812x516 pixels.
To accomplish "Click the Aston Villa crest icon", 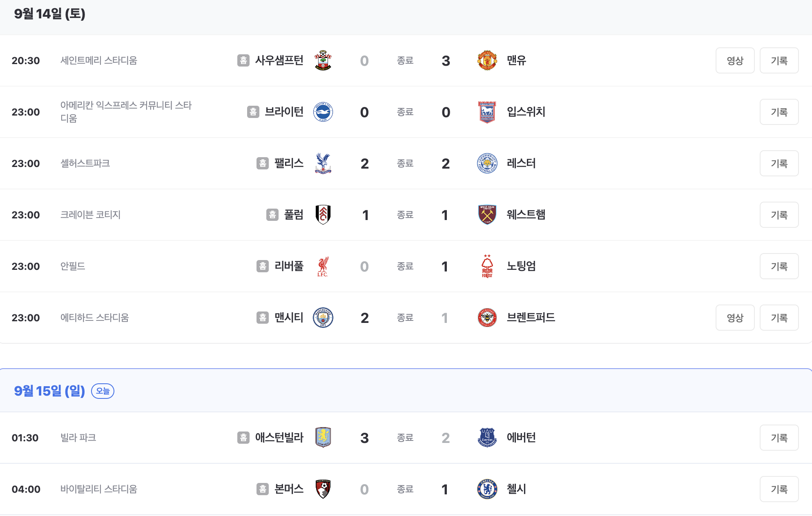I will 323,438.
